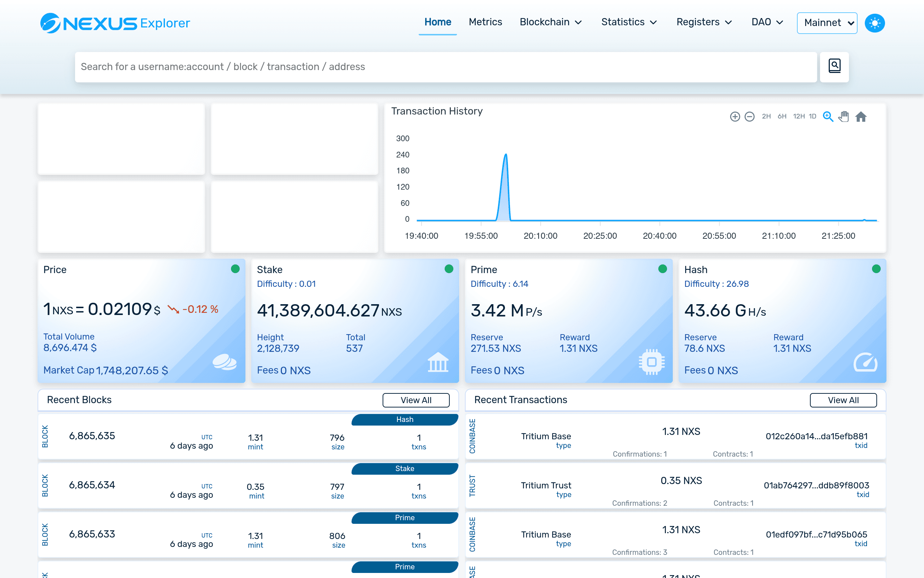Set chart range to 6H
This screenshot has width=924, height=578.
click(x=782, y=116)
